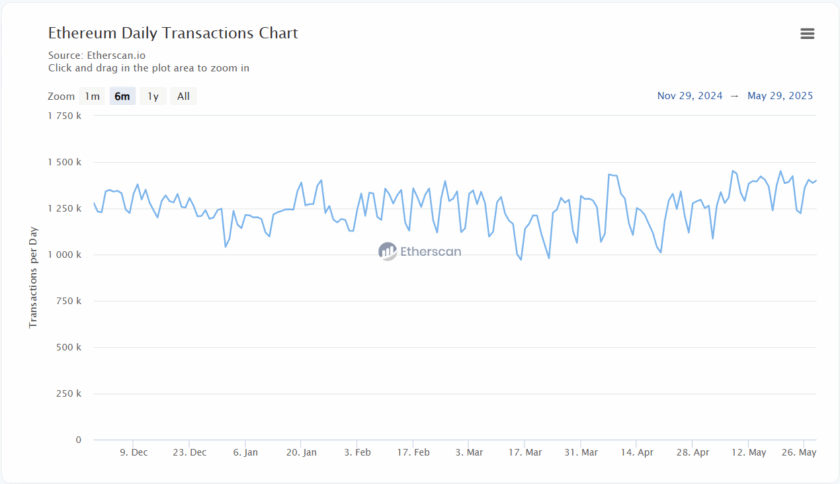
Task: Select the 6m zoom range
Action: coord(122,97)
